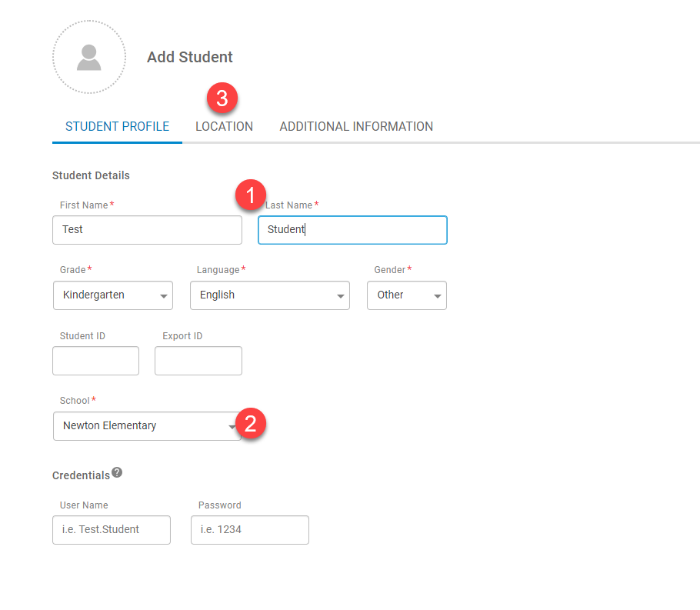Click the Last Name field containing Student
Image resolution: width=700 pixels, height=610 pixels.
point(352,230)
